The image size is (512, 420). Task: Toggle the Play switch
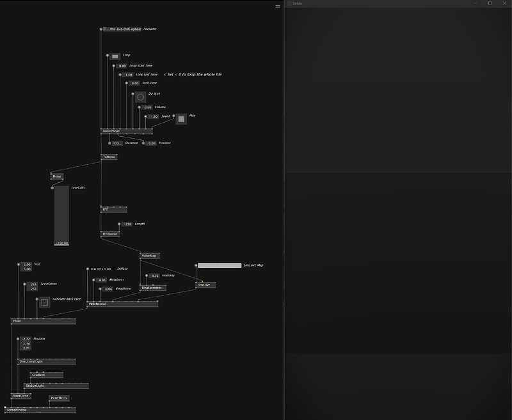pyautogui.click(x=181, y=119)
